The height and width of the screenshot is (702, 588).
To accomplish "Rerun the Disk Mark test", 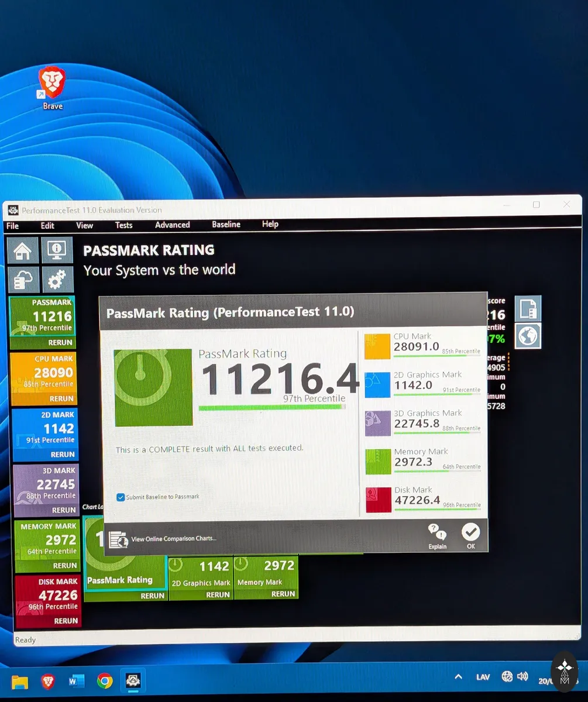I will coord(66,621).
